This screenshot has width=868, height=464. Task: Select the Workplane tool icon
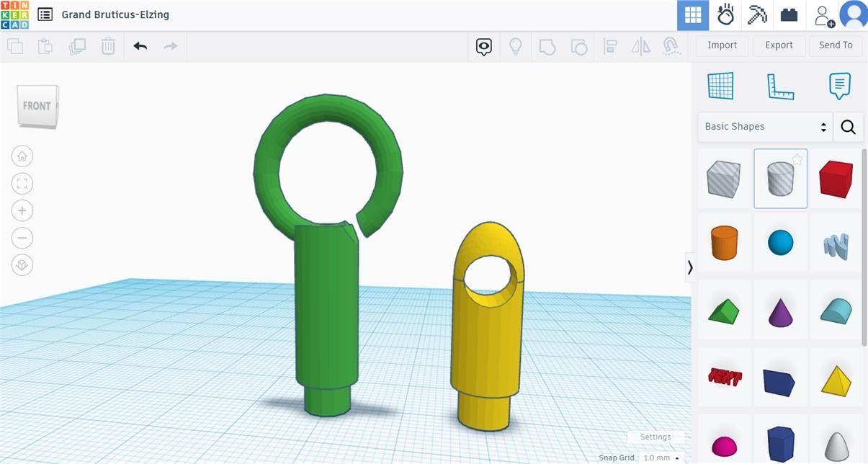(x=720, y=86)
